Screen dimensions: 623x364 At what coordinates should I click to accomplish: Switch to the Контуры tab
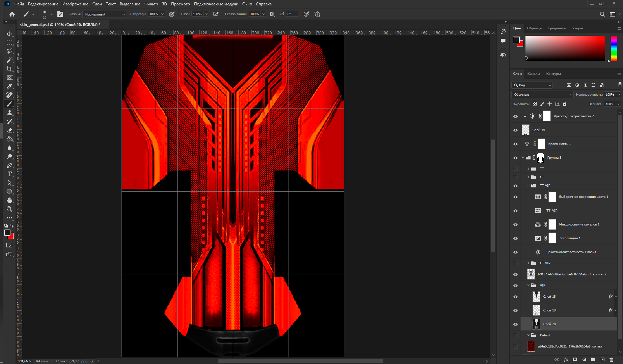coord(553,74)
